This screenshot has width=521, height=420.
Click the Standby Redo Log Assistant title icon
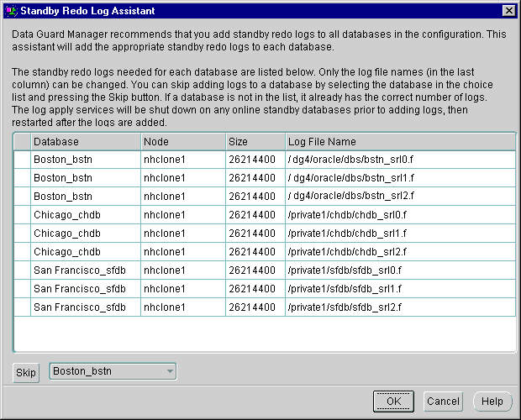tap(10, 9)
